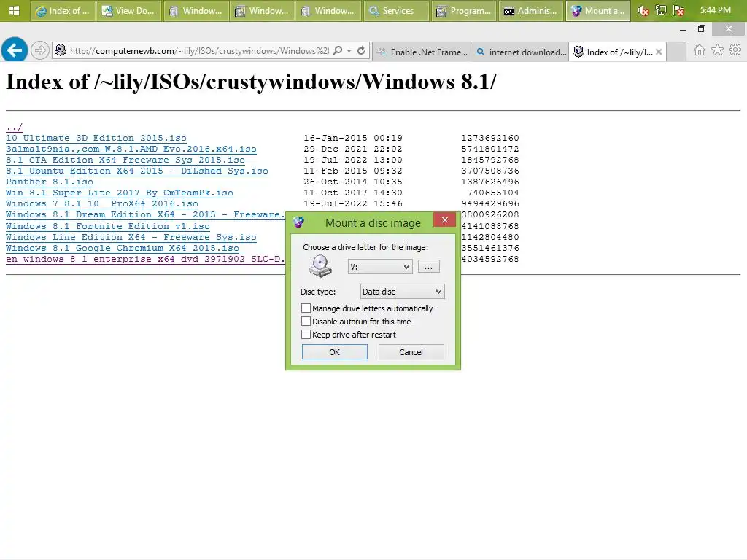Click the search magnifier in address bar
747x560 pixels.
click(x=337, y=50)
